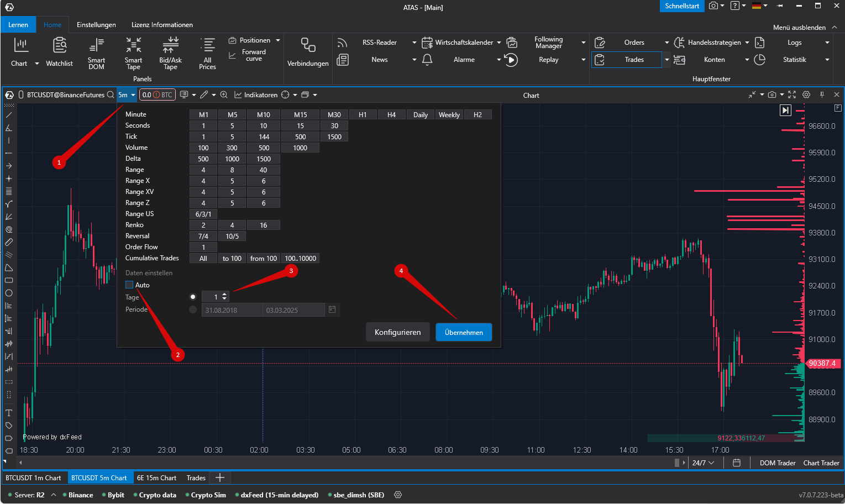The image size is (845, 504).
Task: Open the Smart DOM panel
Action: pyautogui.click(x=96, y=53)
